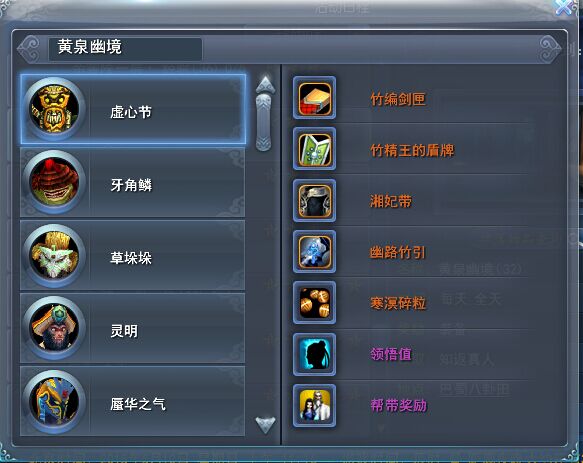
Task: Open the 领悟值 silhouette icon
Action: click(315, 354)
